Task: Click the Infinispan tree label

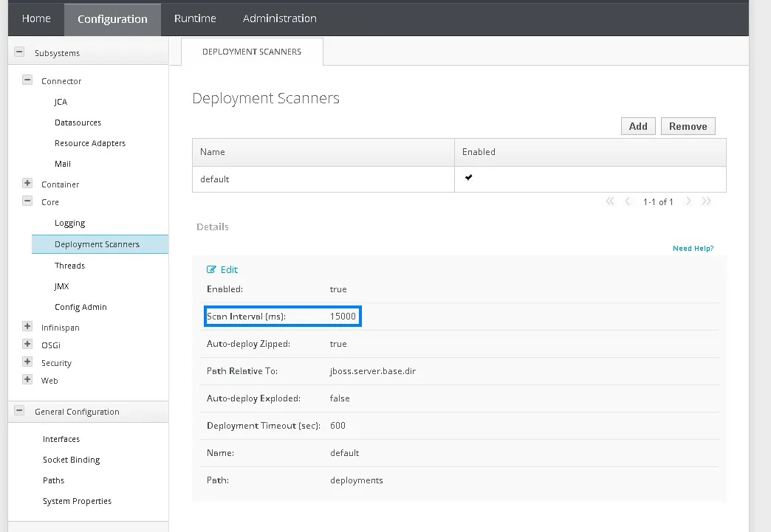Action: pos(60,328)
